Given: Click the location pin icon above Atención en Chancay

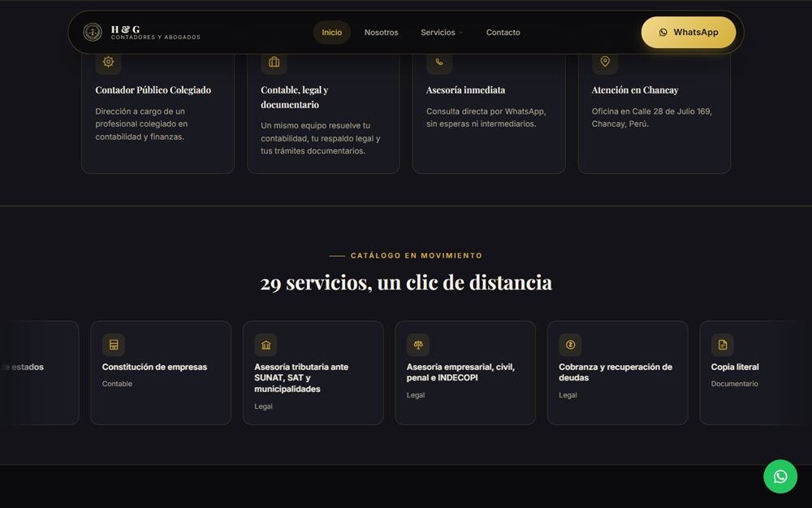Looking at the screenshot, I should coord(605,62).
